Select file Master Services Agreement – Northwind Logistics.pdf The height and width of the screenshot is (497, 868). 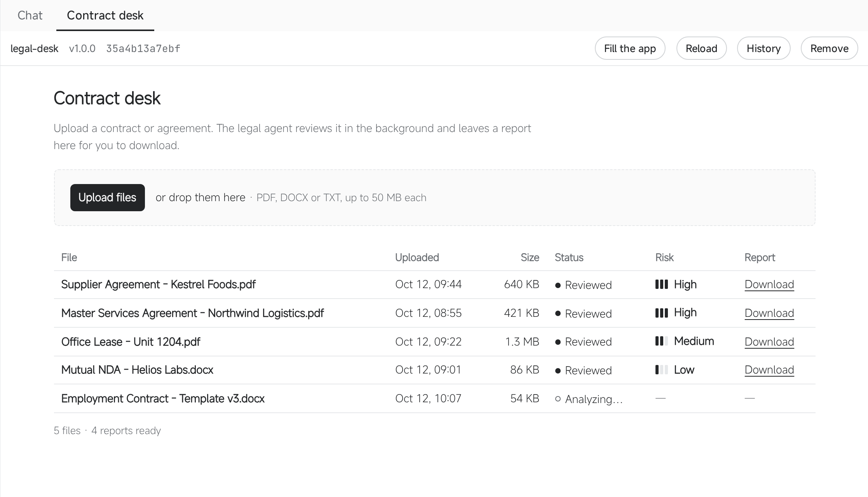[x=192, y=313]
